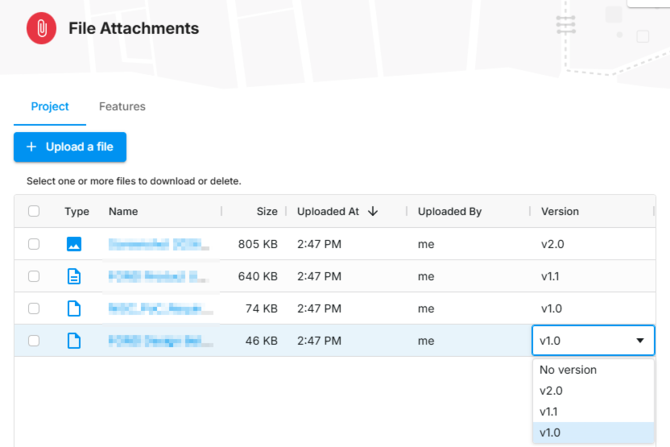Click the image file type icon in 805 KB row
Screen dimensions: 670x447
(x=74, y=244)
